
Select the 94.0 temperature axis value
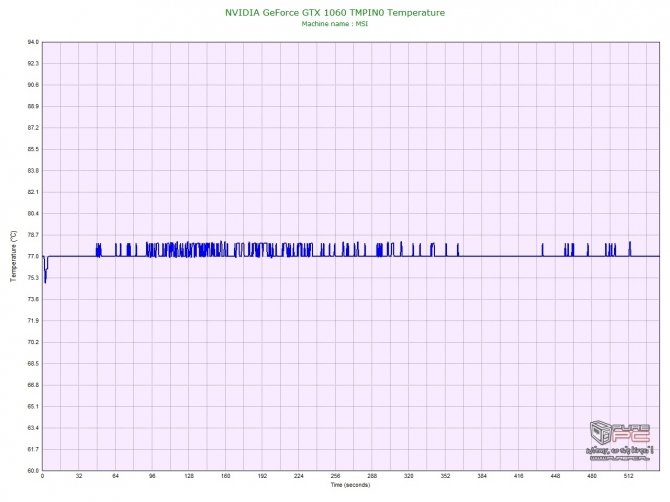click(x=33, y=42)
